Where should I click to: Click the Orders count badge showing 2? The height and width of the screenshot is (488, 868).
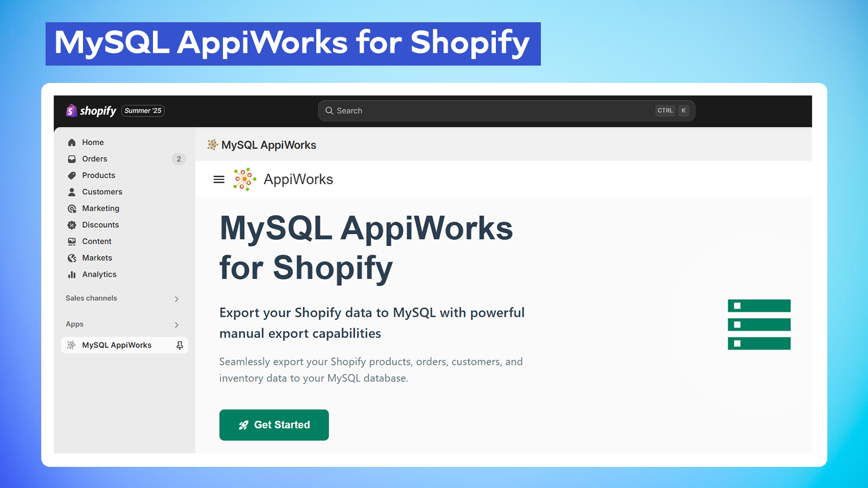point(179,159)
